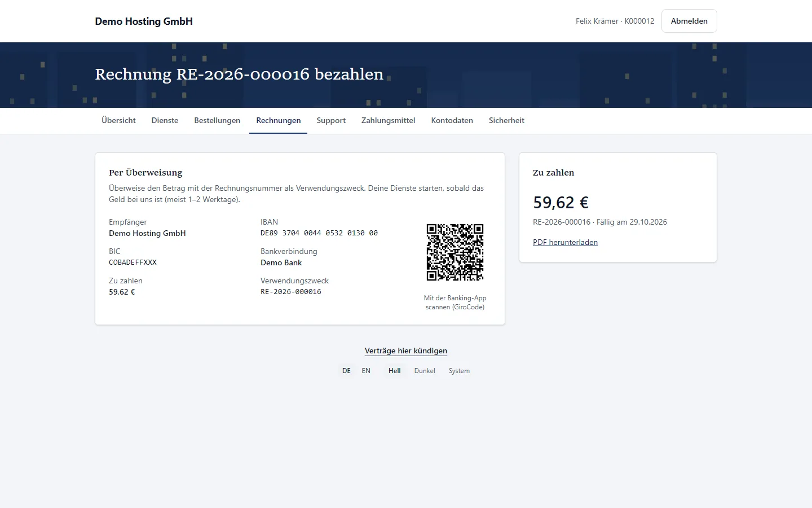Click the Abmelden logout button
Image resolution: width=812 pixels, height=508 pixels.
point(689,21)
